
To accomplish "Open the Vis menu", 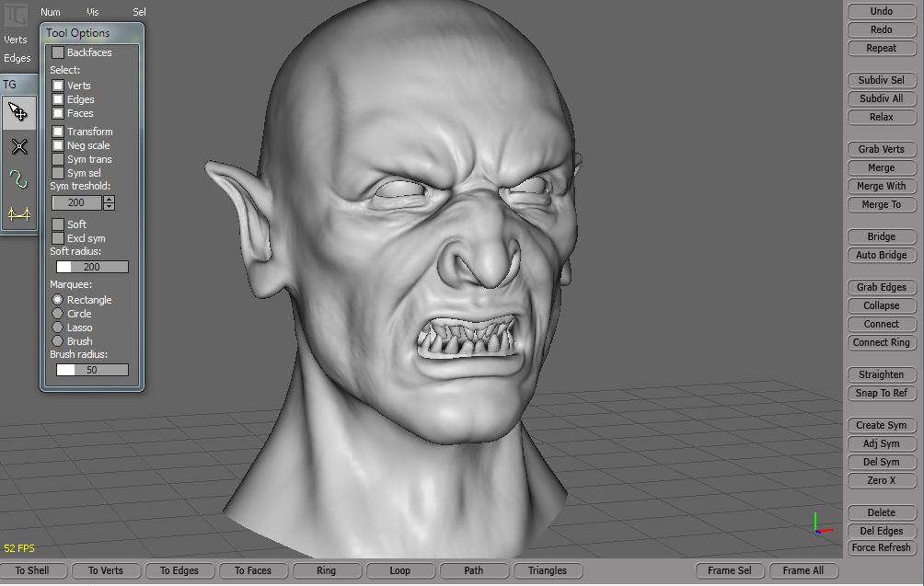I will [93, 12].
